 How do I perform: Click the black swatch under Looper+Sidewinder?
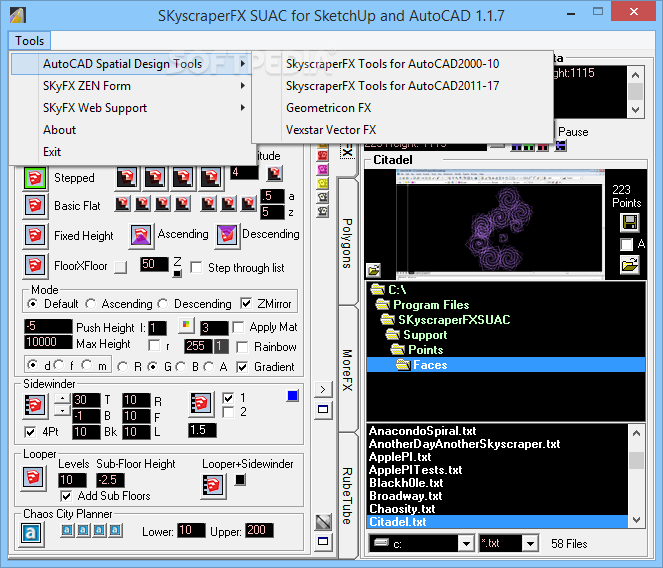point(241,480)
